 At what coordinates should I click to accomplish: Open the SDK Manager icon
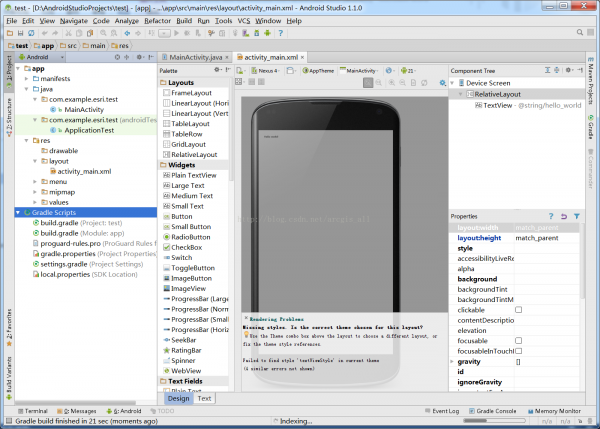(256, 33)
